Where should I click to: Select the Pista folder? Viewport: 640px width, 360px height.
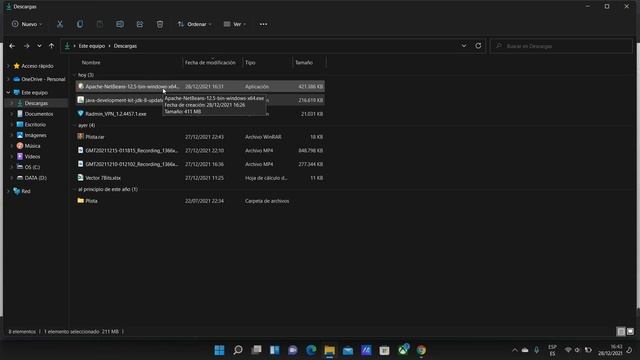tap(200, 201)
